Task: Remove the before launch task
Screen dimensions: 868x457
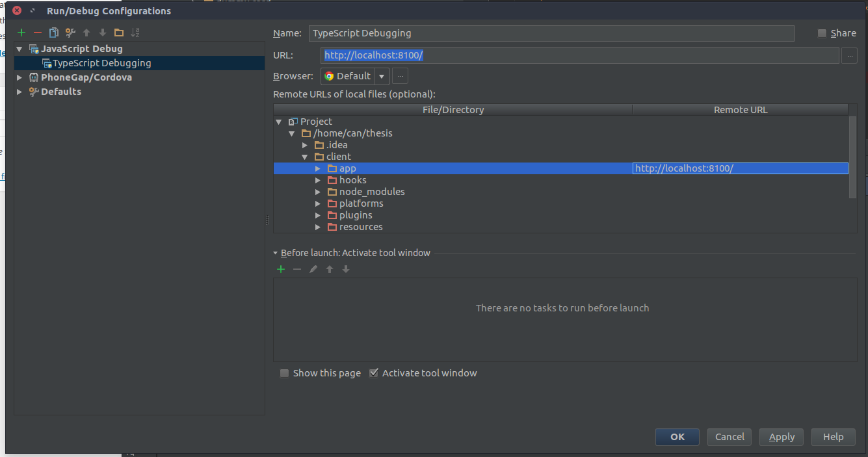Action: (x=297, y=269)
